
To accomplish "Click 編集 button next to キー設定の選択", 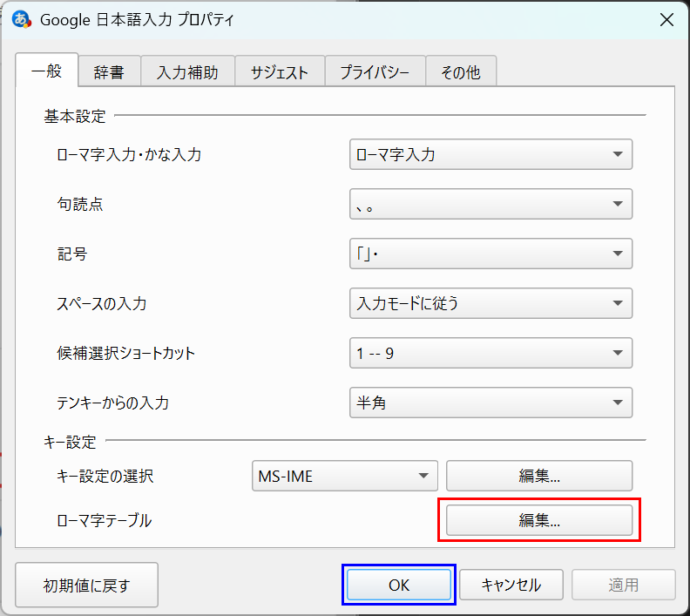I will [x=538, y=476].
